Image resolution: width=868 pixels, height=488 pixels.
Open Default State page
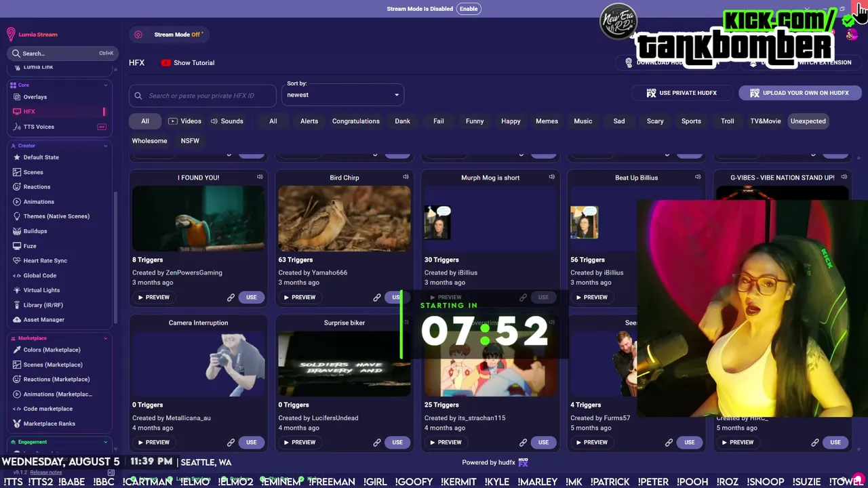[x=41, y=157]
